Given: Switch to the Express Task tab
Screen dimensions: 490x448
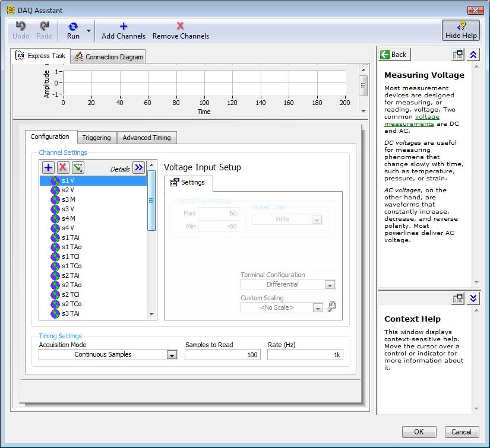Looking at the screenshot, I should click(x=40, y=56).
